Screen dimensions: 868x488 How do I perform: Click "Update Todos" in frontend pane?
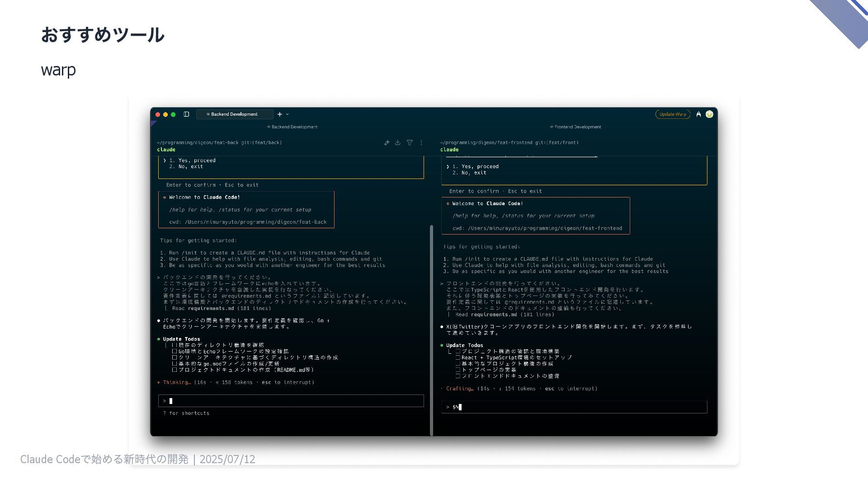click(465, 346)
